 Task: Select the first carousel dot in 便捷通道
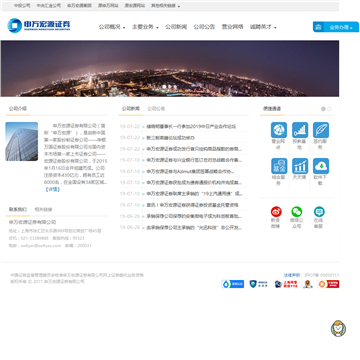pos(323,109)
